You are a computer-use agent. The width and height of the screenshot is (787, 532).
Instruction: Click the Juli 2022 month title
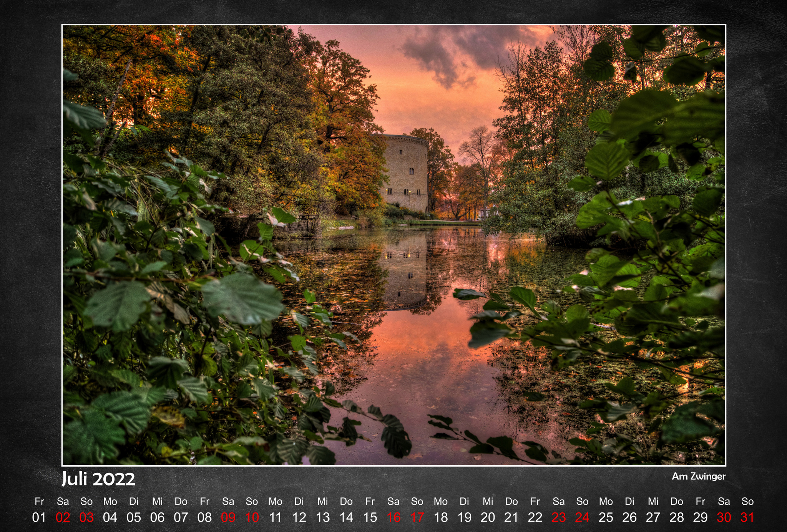pos(98,479)
